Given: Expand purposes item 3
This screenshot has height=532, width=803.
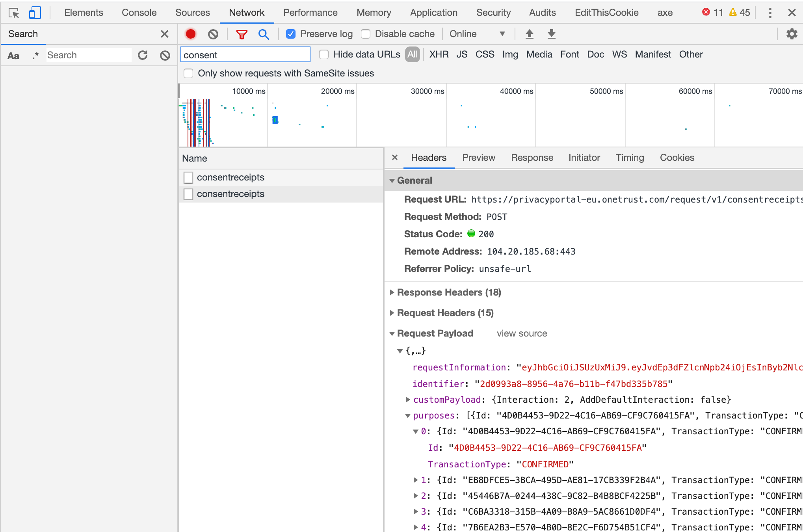Looking at the screenshot, I should pos(416,512).
